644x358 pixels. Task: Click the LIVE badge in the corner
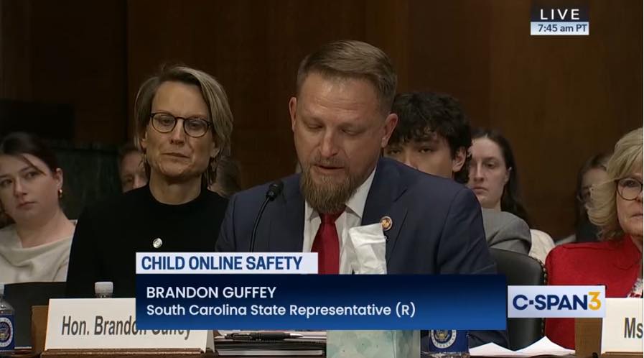click(559, 15)
